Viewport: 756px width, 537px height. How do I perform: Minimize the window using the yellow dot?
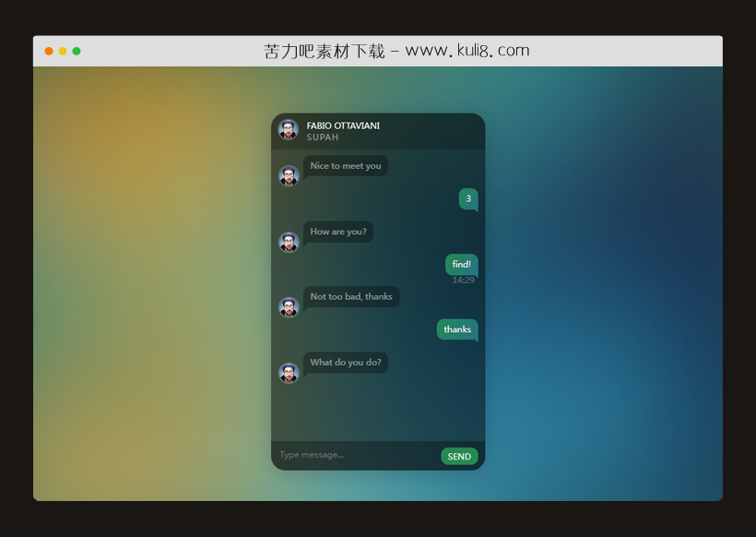click(x=63, y=52)
